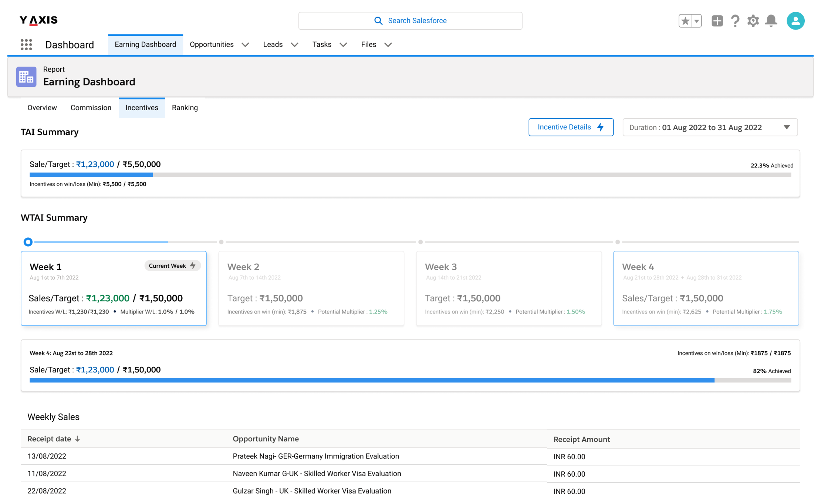
Task: Click the 22/08/2022 receipt date cell
Action: [x=47, y=491]
